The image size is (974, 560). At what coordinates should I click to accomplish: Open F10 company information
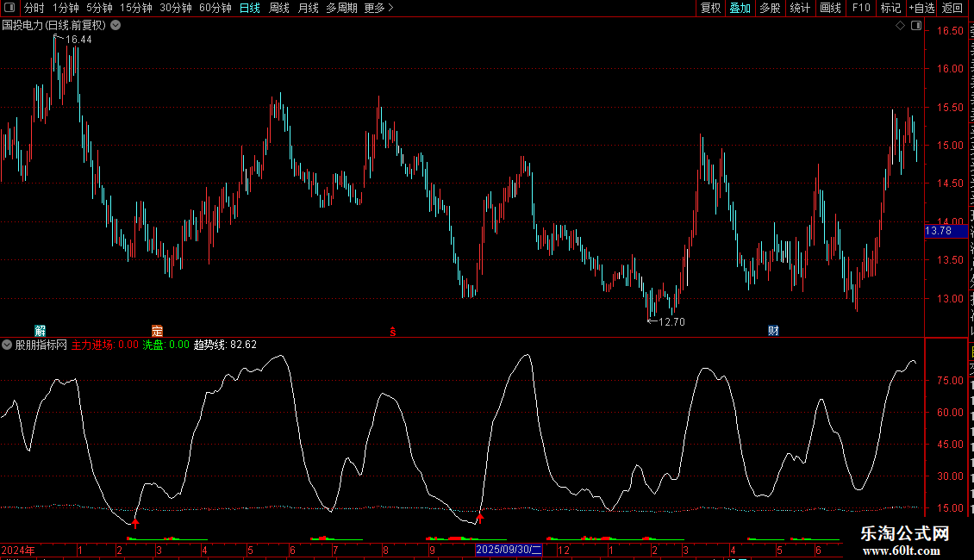click(x=860, y=8)
